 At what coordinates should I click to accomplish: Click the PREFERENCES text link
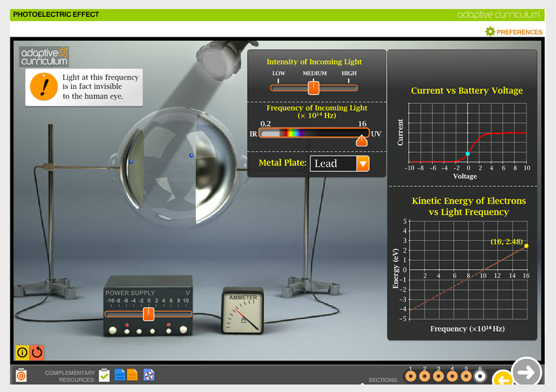pos(519,32)
